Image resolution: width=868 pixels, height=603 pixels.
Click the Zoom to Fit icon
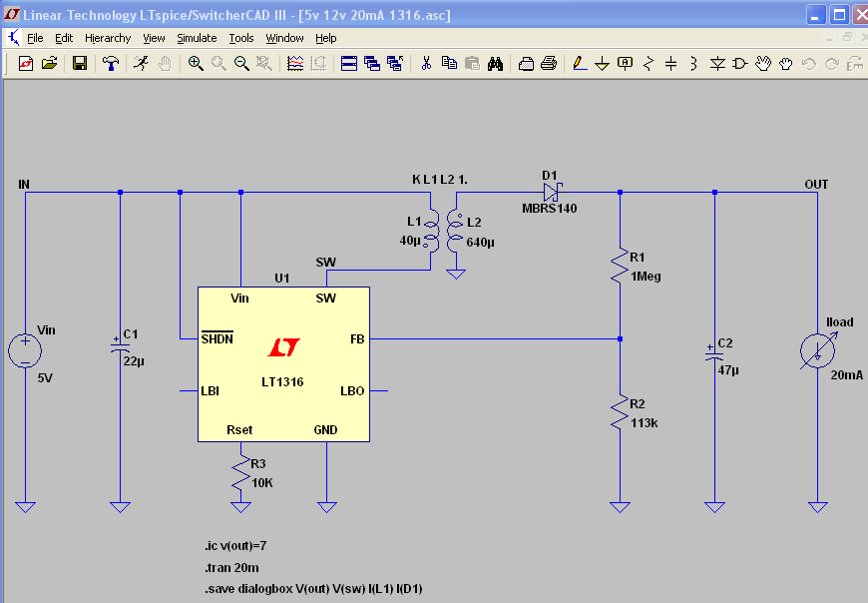point(264,64)
